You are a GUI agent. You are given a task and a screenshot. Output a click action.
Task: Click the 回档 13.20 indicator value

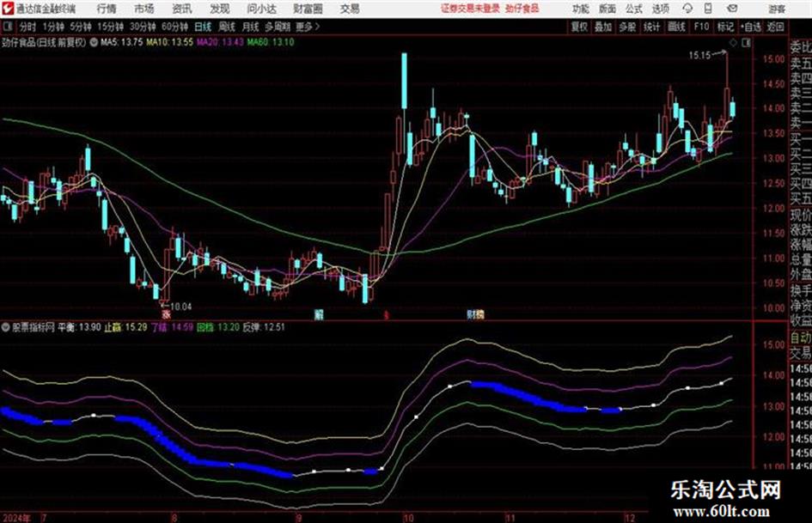coord(218,327)
